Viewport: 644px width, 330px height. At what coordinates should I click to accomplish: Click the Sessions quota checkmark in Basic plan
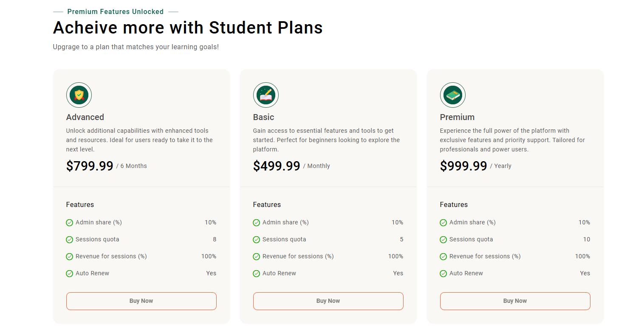click(x=257, y=240)
